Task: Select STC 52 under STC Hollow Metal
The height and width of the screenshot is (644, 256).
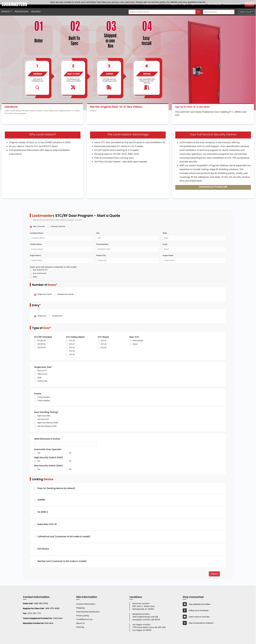Action: click(x=67, y=351)
